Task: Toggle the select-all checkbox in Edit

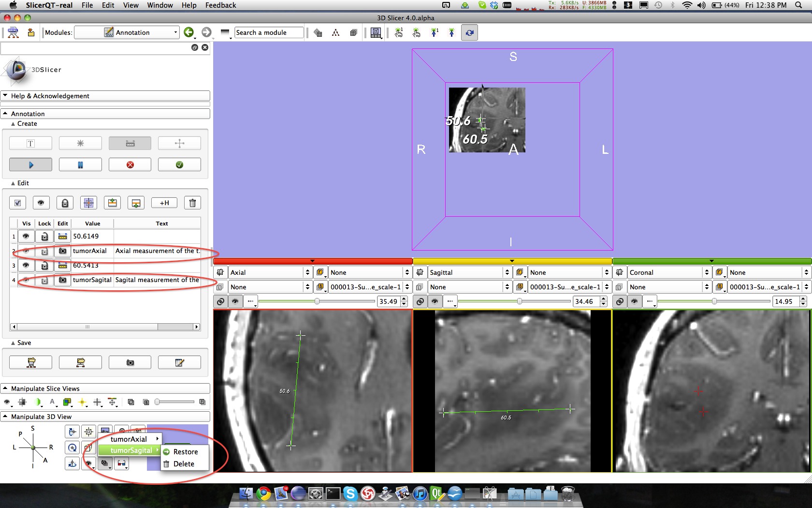Action: tap(18, 203)
